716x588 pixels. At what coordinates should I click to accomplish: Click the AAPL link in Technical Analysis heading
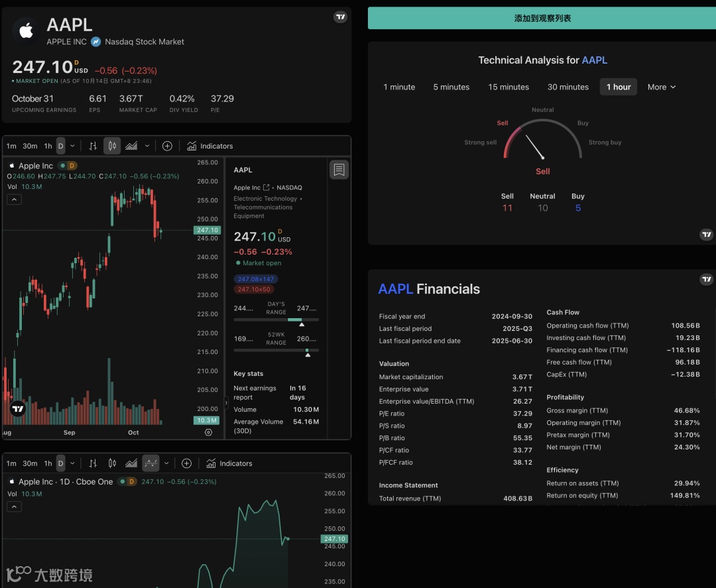pyautogui.click(x=594, y=60)
